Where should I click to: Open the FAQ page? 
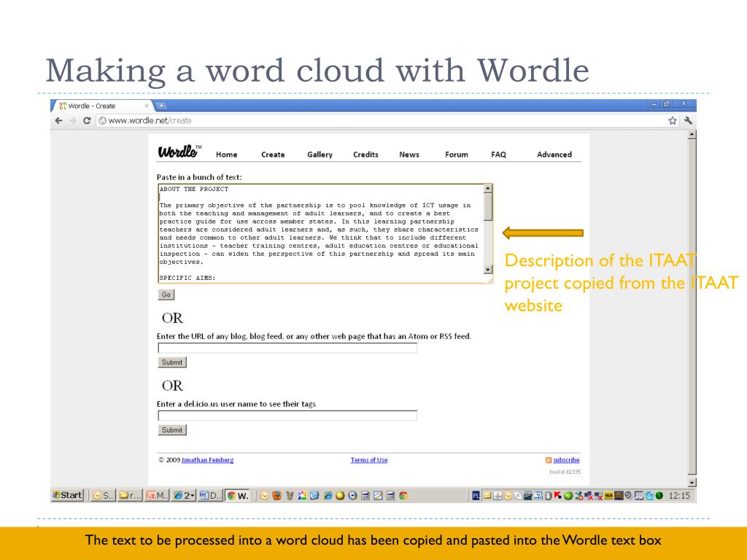(498, 155)
